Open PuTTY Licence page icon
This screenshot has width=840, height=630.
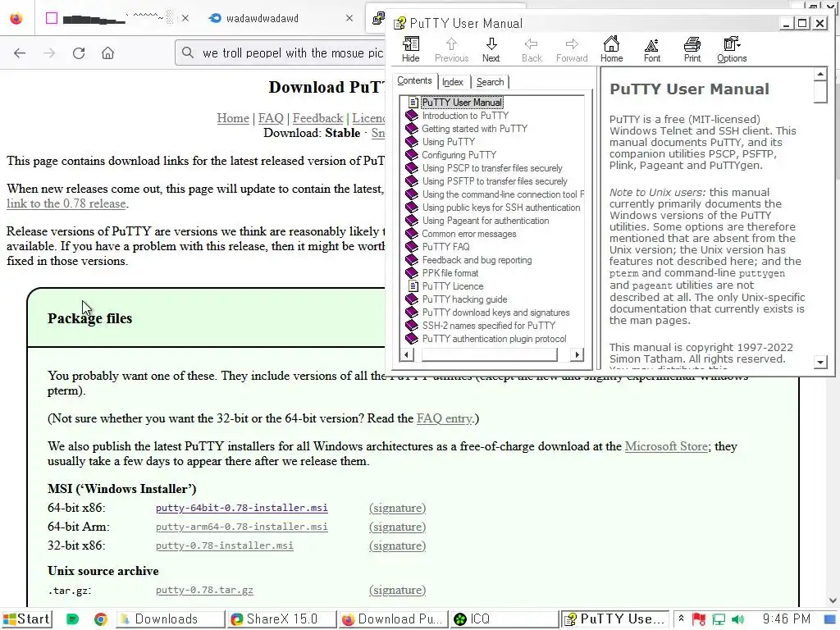click(413, 286)
